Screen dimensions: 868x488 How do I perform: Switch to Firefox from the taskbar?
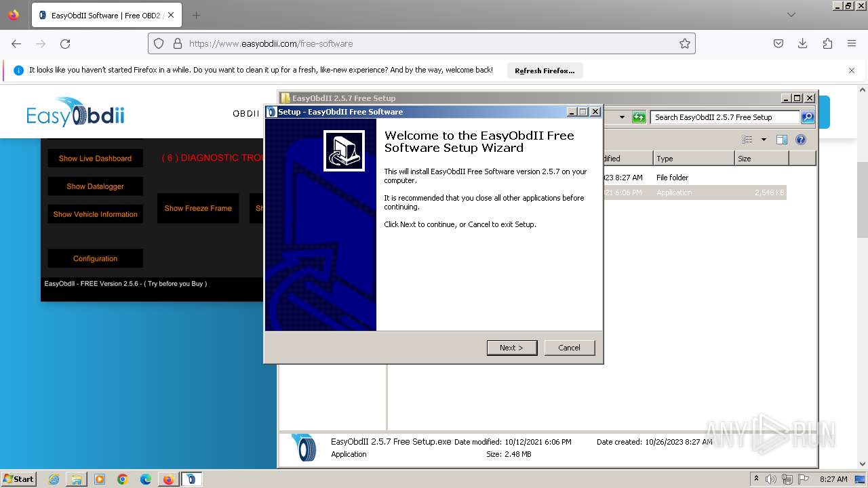pos(168,479)
